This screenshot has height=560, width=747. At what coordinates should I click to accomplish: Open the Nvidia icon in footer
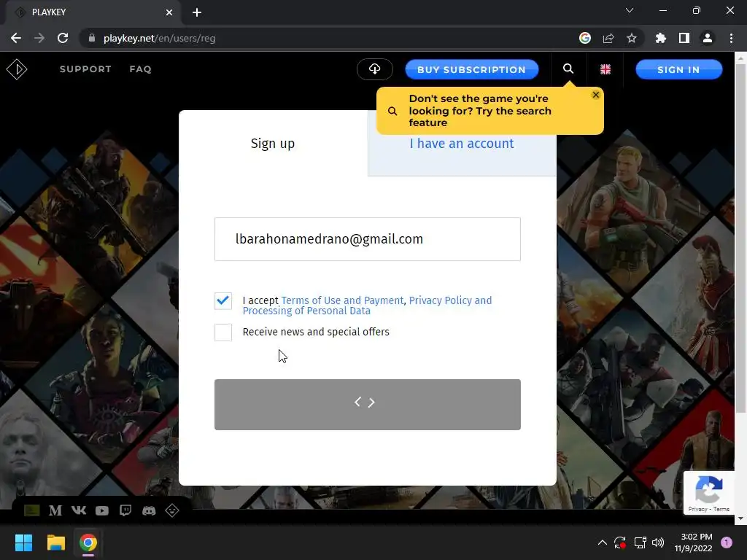click(x=32, y=510)
